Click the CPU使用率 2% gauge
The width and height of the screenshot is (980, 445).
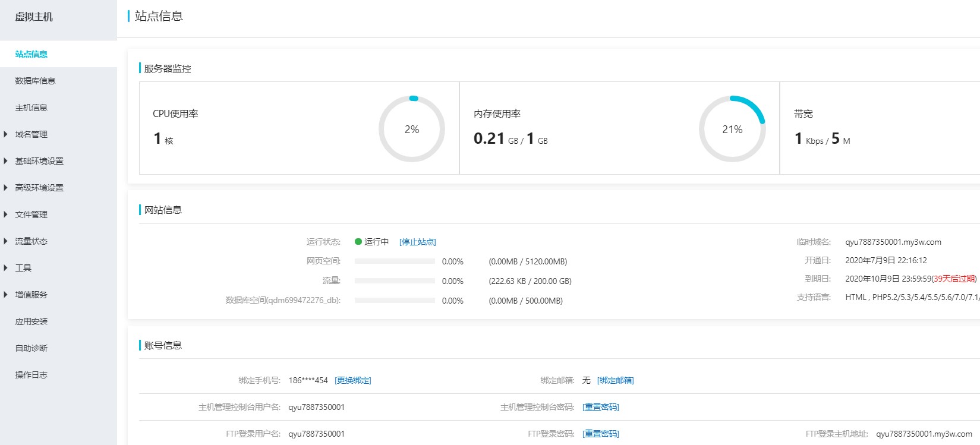(412, 129)
